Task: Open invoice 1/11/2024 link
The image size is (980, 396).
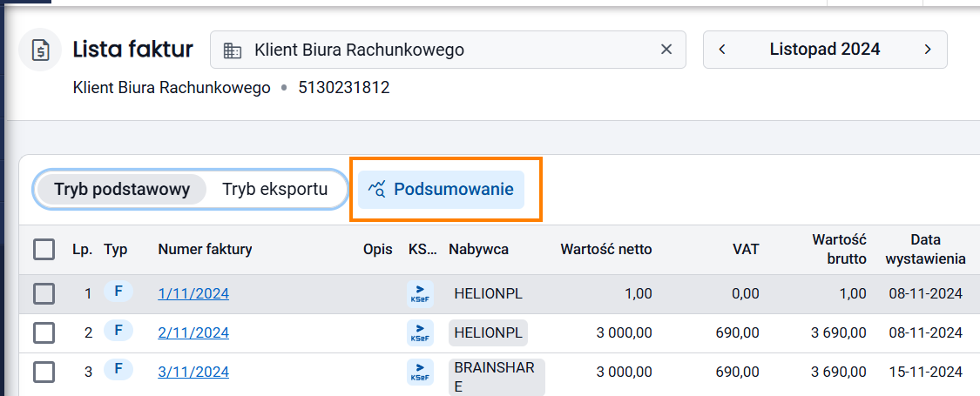Action: click(x=193, y=293)
